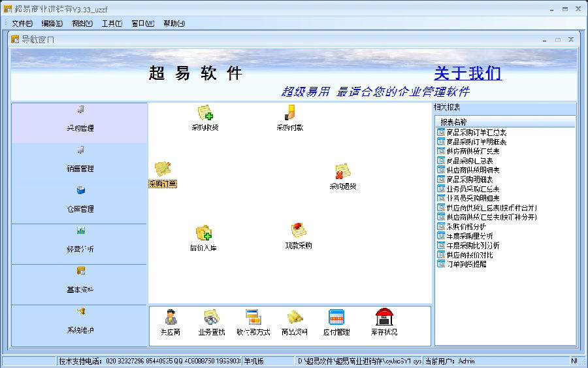The image size is (588, 368).
Task: Switch to 销售管理 sales module
Action: pyautogui.click(x=80, y=163)
